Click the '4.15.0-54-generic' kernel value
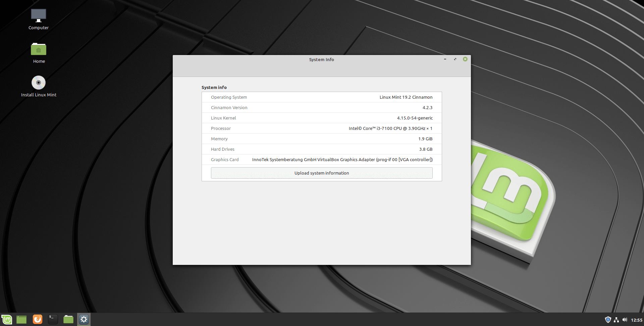The height and width of the screenshot is (326, 644). (415, 118)
